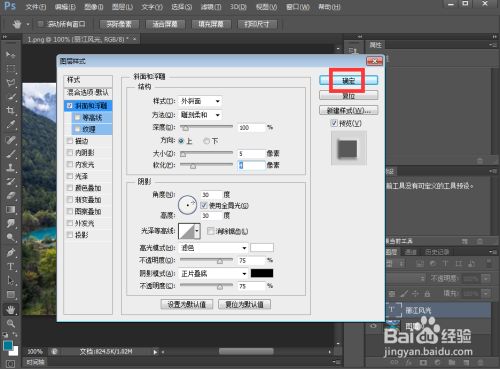Select the Horizontal Type tool

click(x=10, y=267)
